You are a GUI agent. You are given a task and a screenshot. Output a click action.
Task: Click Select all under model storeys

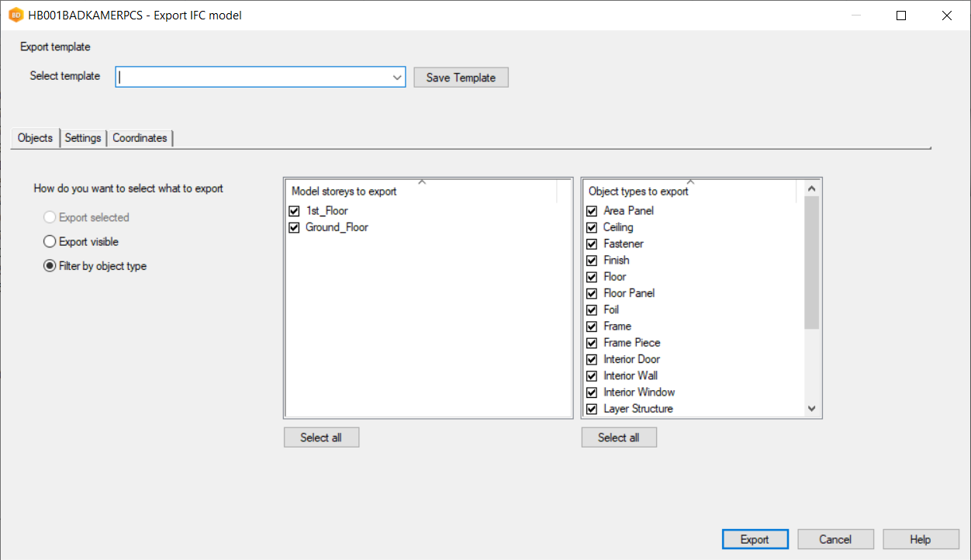tap(321, 437)
